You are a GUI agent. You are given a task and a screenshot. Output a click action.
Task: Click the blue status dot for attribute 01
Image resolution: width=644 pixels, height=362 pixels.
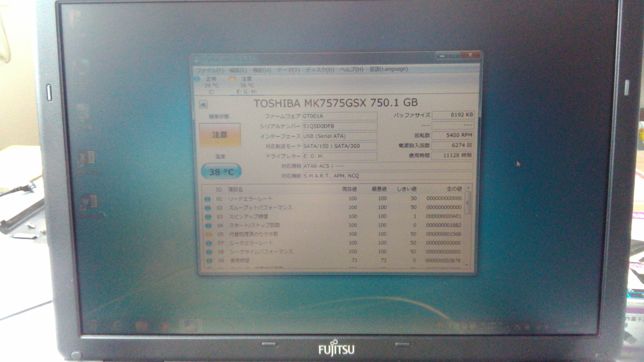point(207,199)
